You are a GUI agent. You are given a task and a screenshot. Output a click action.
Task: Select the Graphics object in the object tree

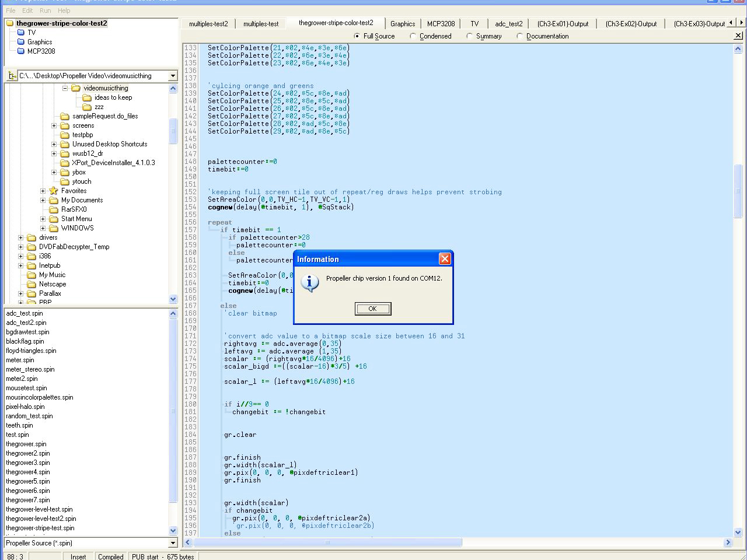(40, 42)
